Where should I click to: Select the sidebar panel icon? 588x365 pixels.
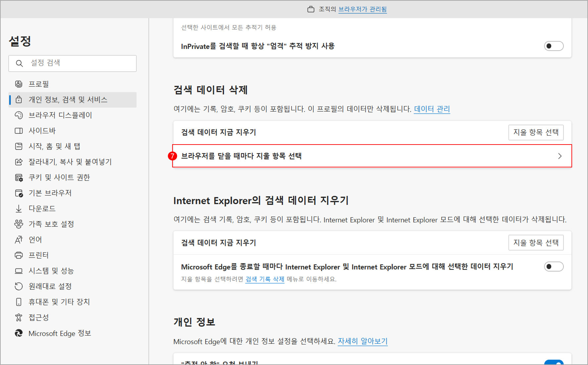coord(19,131)
